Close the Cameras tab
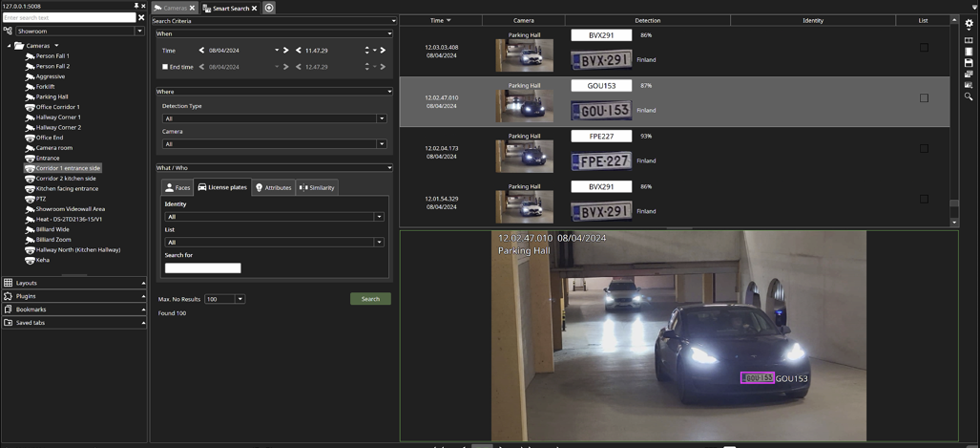 pos(193,9)
